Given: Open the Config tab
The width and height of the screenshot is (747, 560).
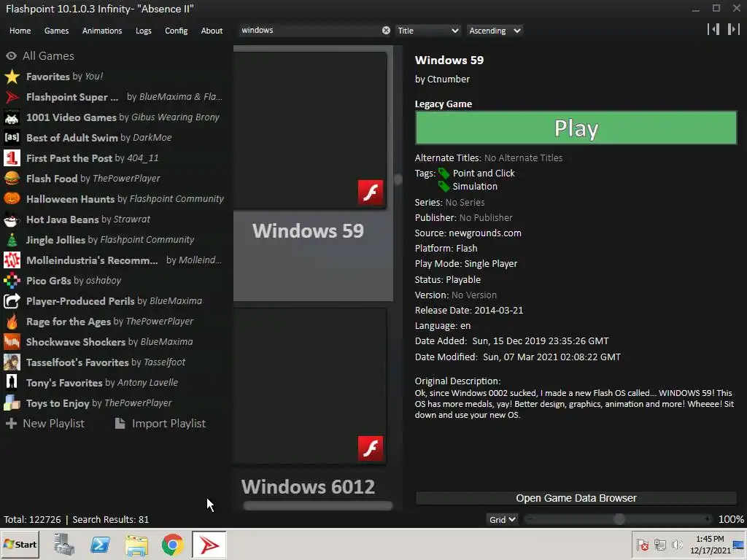Looking at the screenshot, I should 177,31.
